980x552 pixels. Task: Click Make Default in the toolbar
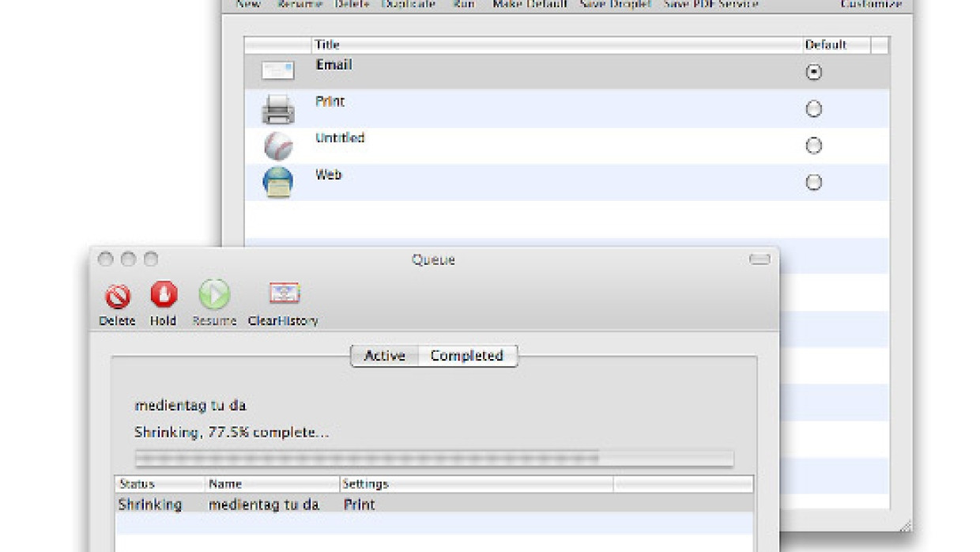click(x=530, y=5)
